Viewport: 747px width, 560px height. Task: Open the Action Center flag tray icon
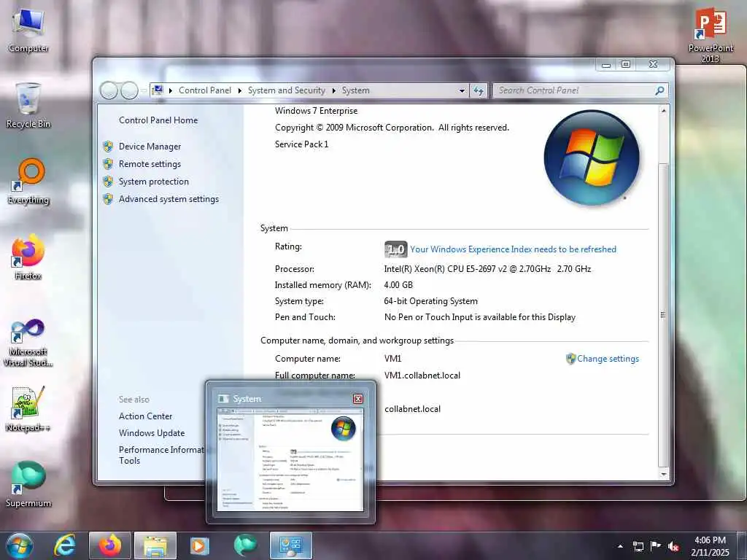(656, 545)
